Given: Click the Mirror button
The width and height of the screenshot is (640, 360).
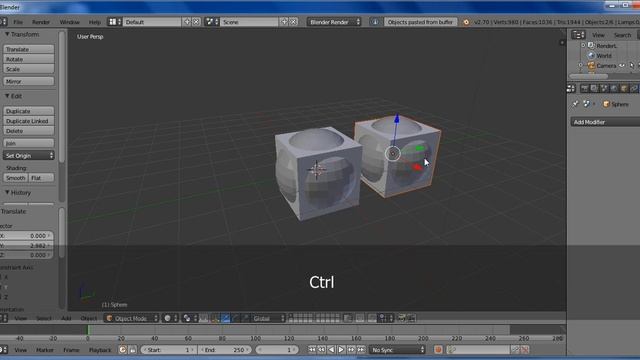Looking at the screenshot, I should click(x=29, y=81).
